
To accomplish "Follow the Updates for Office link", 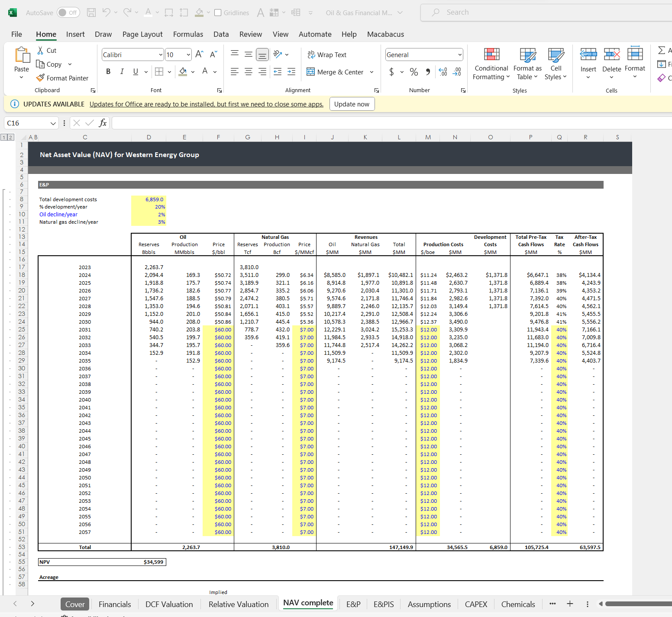I will pos(207,104).
